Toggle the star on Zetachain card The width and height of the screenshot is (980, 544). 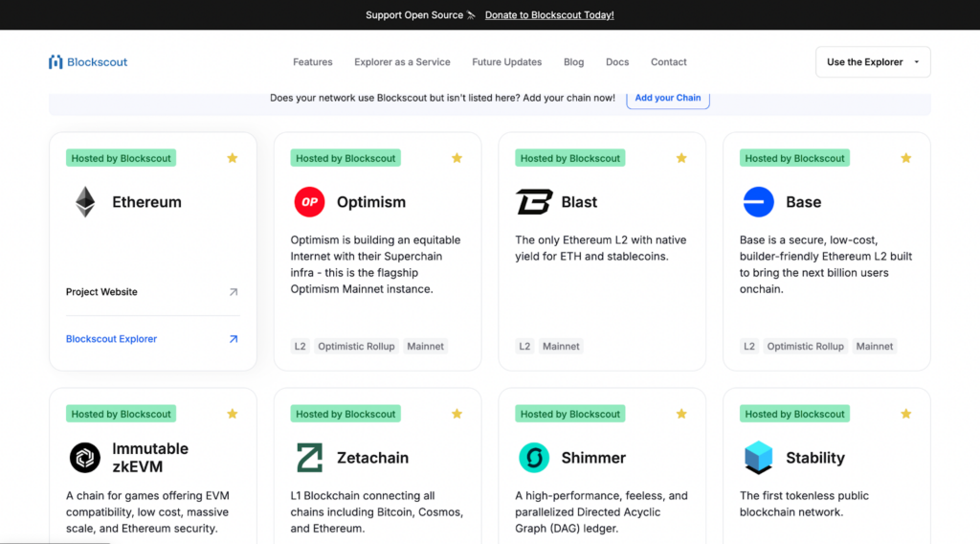click(x=457, y=414)
